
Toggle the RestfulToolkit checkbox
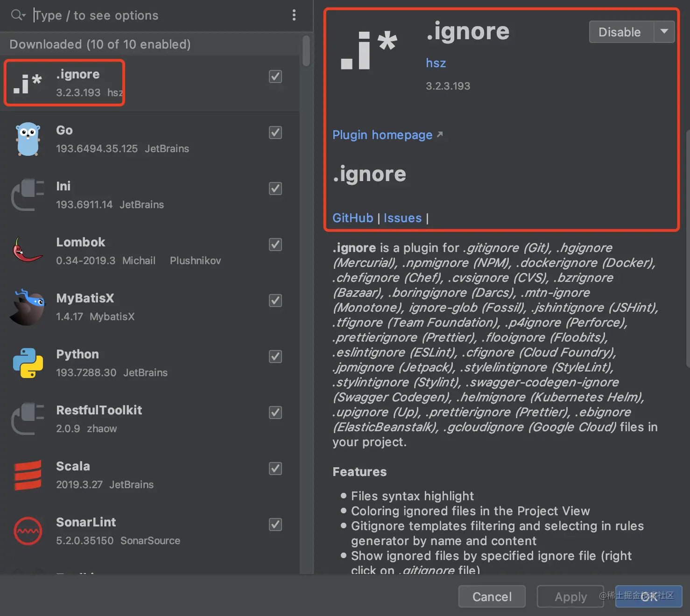[x=275, y=413]
